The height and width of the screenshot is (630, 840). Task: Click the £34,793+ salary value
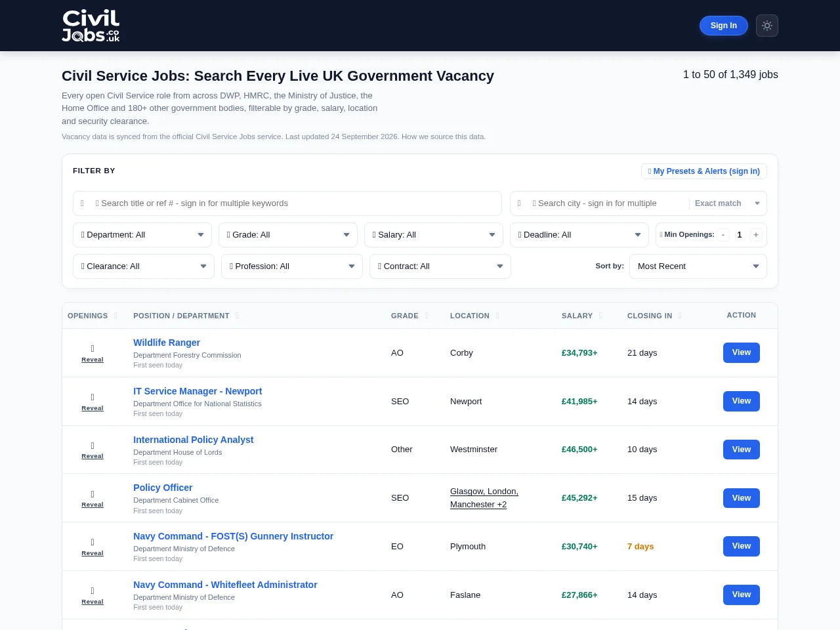click(579, 353)
